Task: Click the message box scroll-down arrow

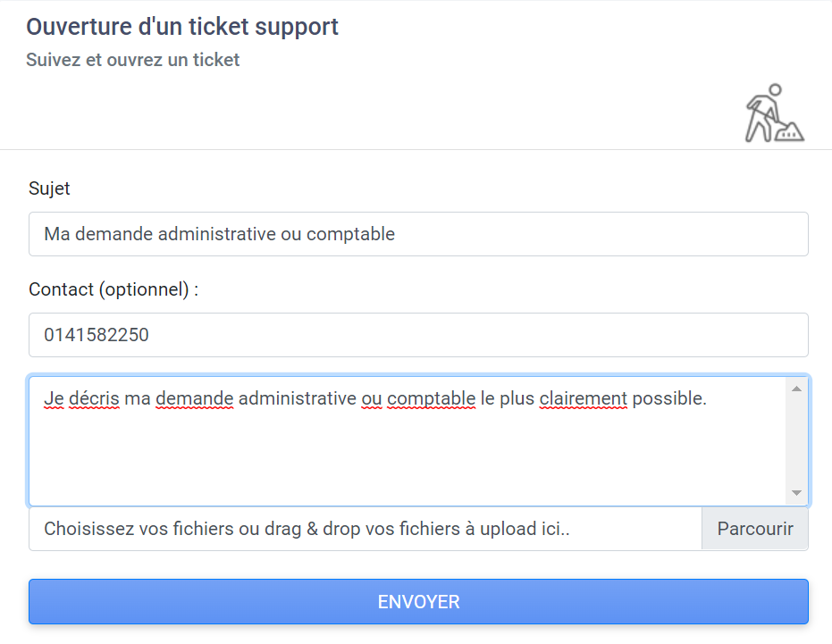Action: point(796,493)
